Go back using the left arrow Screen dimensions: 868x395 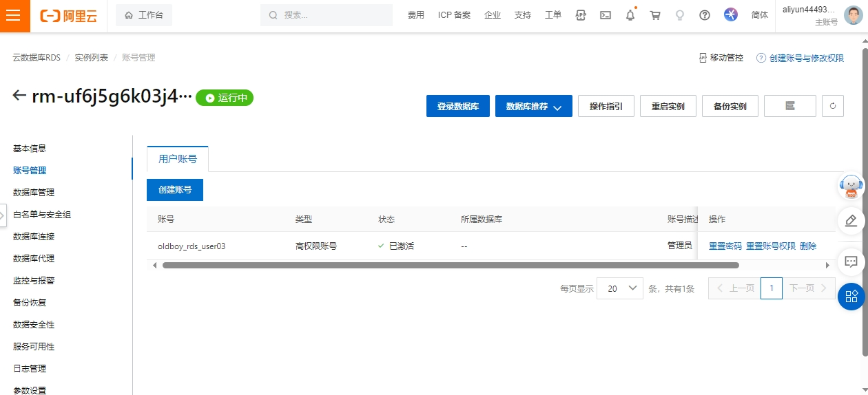[x=19, y=96]
